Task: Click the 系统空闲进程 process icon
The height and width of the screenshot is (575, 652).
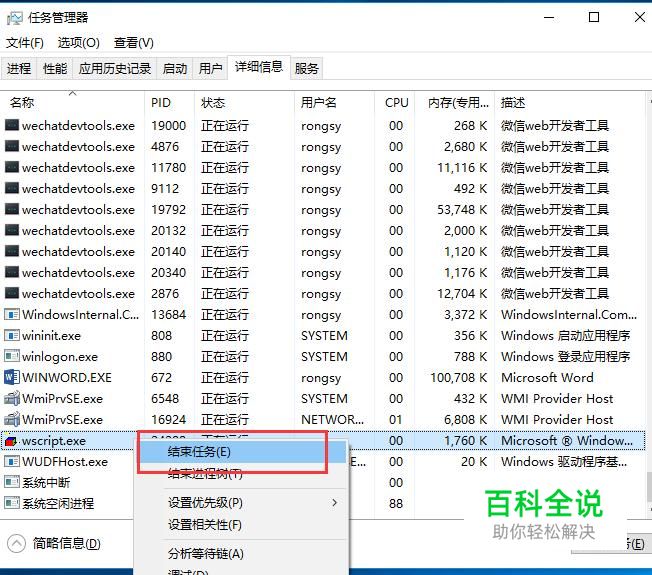Action: [x=12, y=503]
